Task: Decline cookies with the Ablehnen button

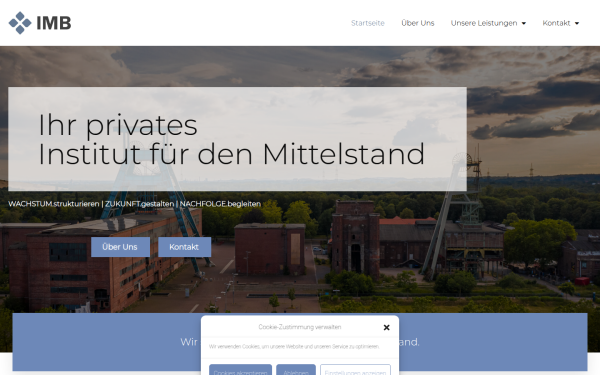Action: 296,370
